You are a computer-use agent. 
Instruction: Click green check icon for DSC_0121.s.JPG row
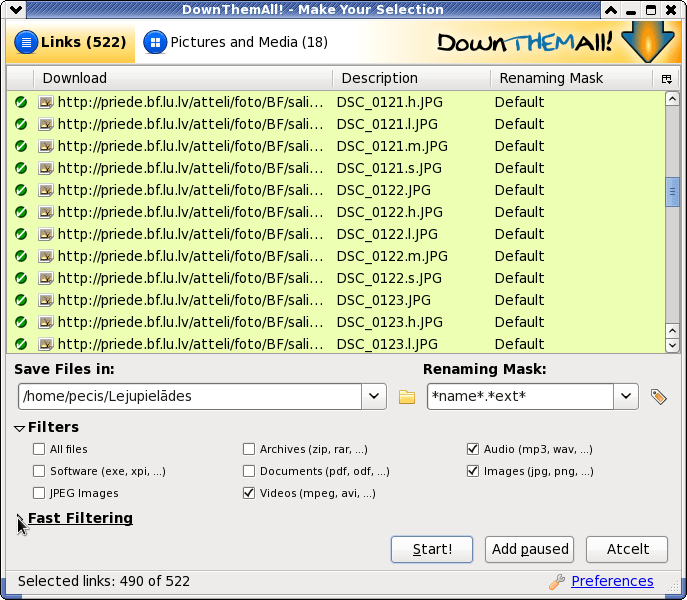click(x=21, y=168)
